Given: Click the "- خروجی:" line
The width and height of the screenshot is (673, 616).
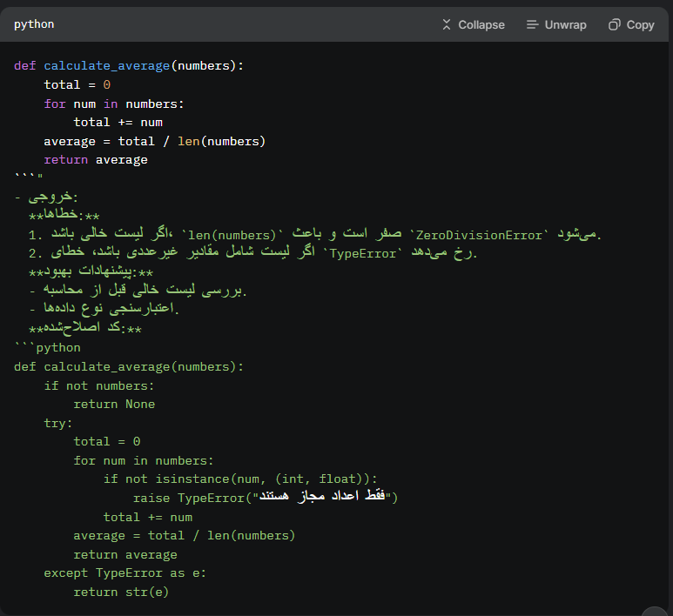Looking at the screenshot, I should [x=46, y=197].
